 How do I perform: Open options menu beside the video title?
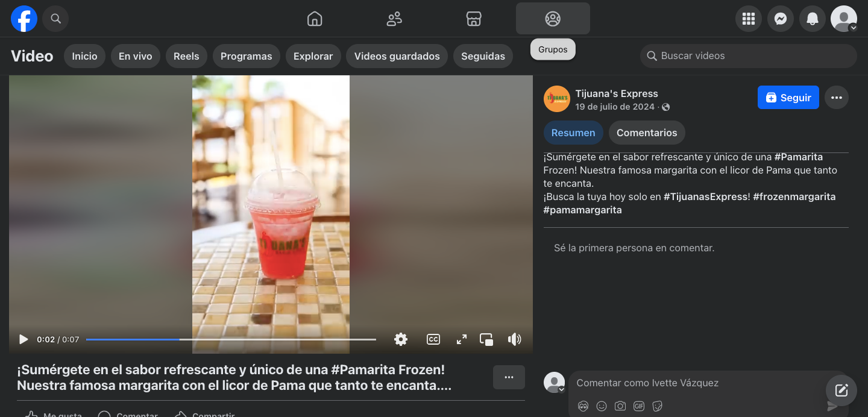tap(509, 377)
